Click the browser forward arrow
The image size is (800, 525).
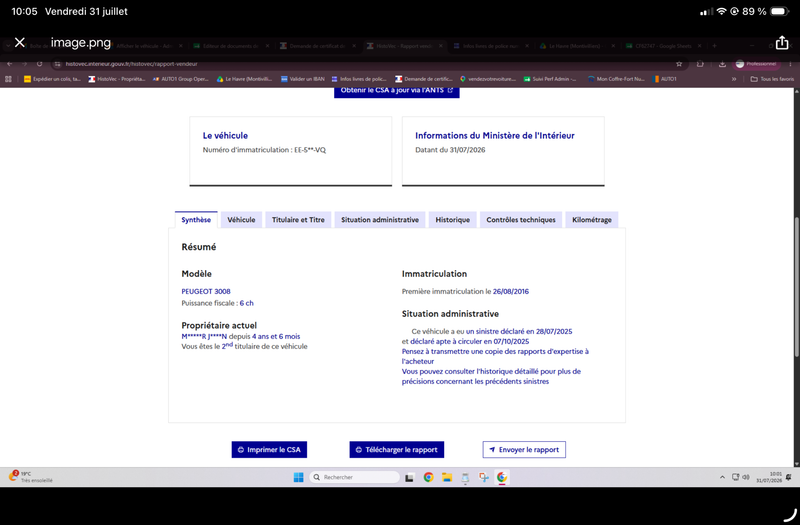pos(24,64)
